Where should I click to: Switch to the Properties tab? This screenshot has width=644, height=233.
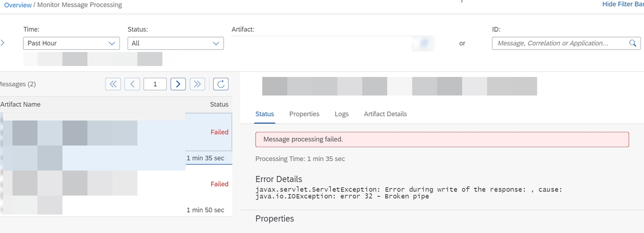(304, 114)
